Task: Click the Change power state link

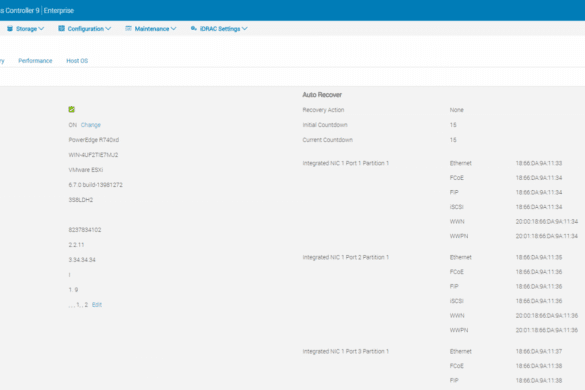Action: click(x=91, y=125)
